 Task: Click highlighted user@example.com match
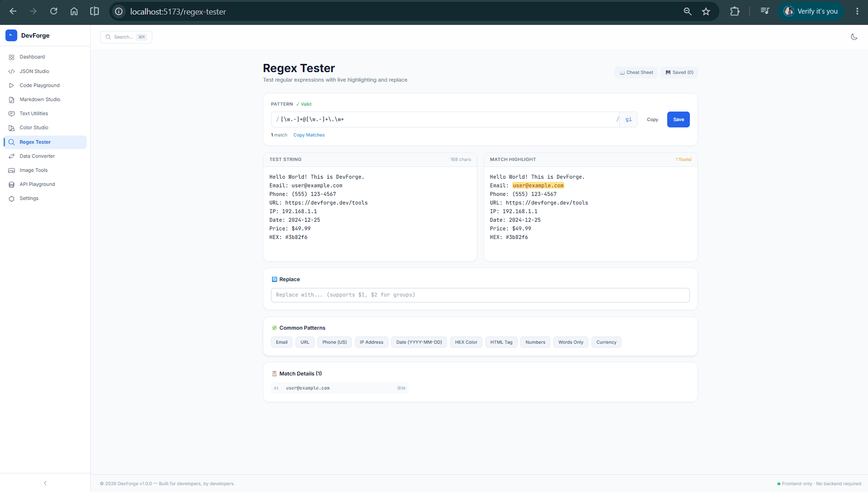point(538,185)
